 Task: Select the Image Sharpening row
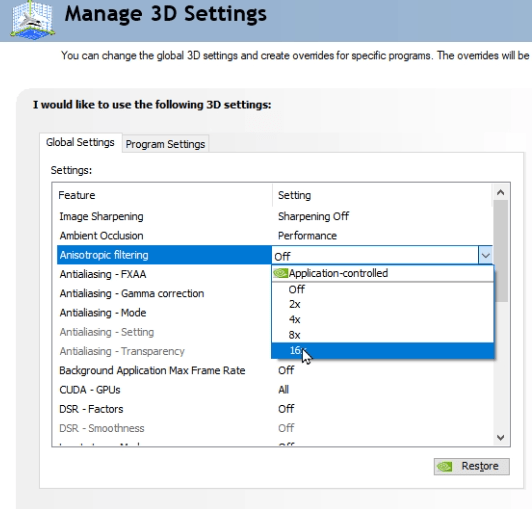click(274, 216)
